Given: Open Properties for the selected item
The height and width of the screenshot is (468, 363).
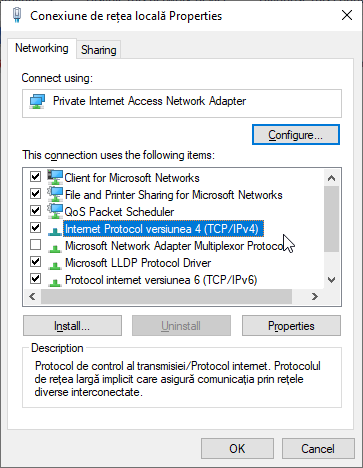Looking at the screenshot, I should (x=291, y=326).
